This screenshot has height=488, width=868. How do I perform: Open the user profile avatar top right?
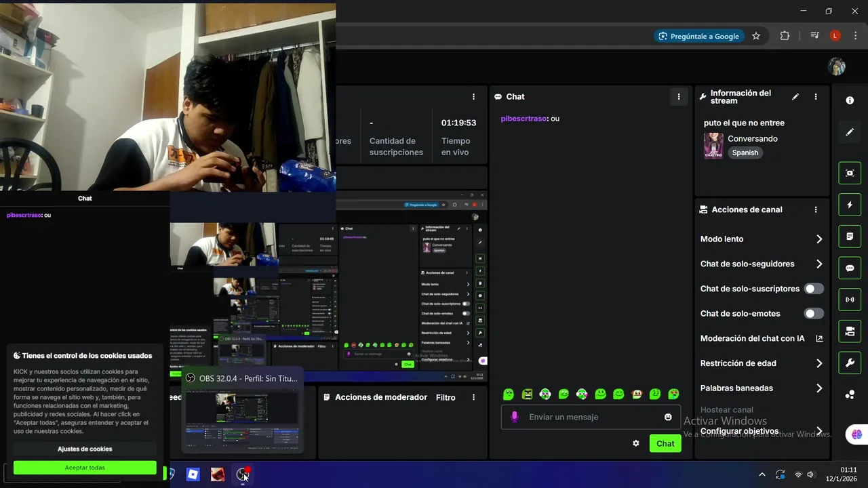[837, 66]
